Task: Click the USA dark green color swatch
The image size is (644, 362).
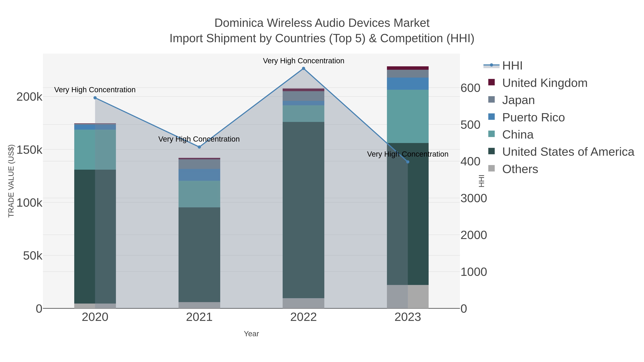Action: click(492, 151)
